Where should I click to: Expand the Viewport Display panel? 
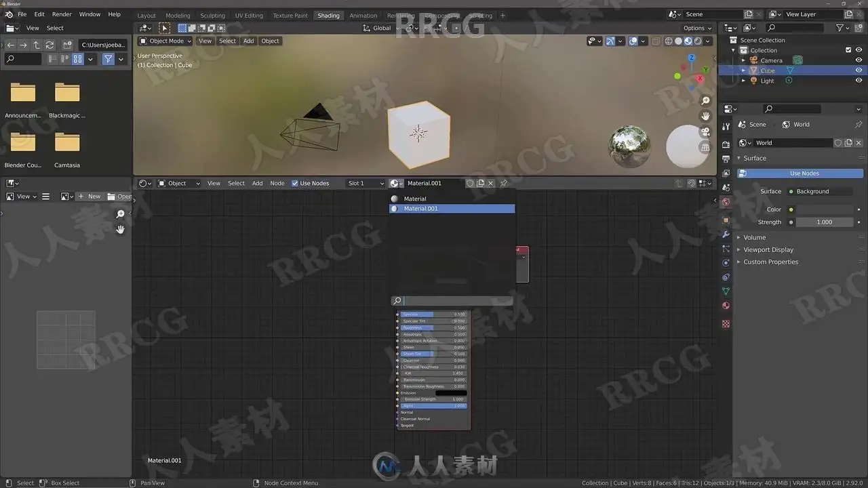click(x=768, y=249)
